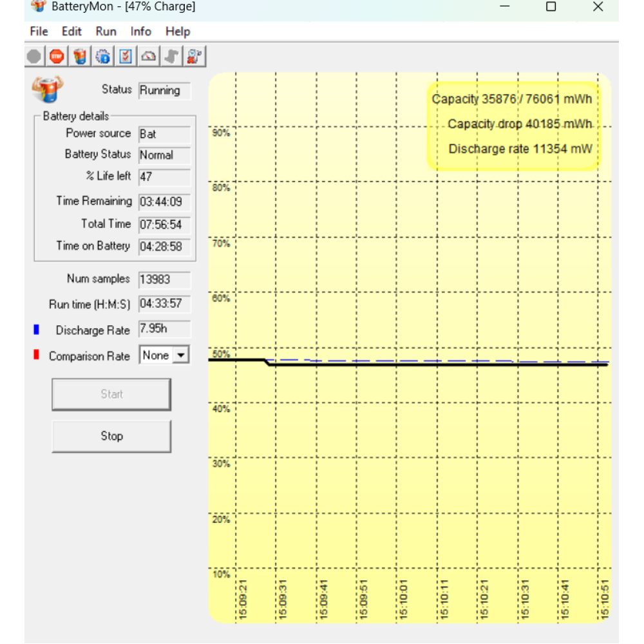This screenshot has width=644, height=644.
Task: Click the Status field showing Running
Action: pos(164,91)
